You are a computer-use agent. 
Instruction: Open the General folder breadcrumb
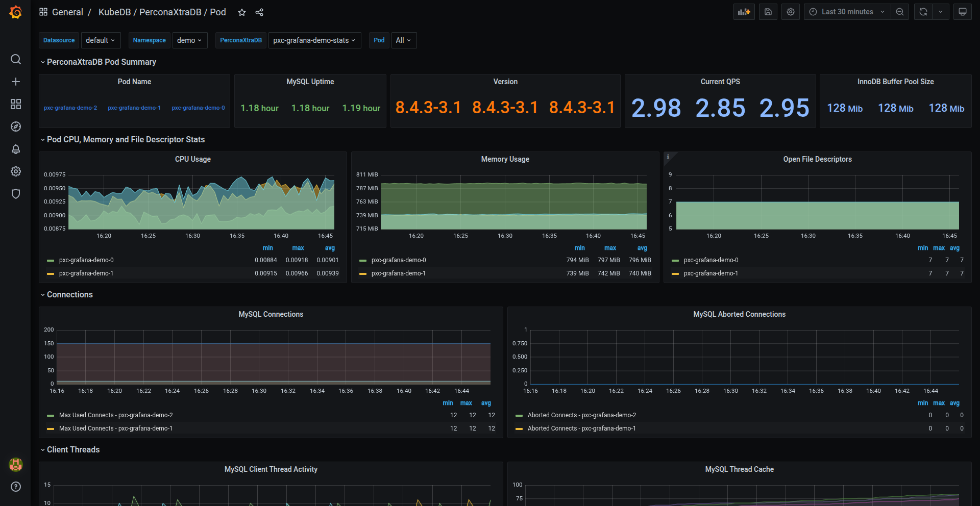point(67,12)
